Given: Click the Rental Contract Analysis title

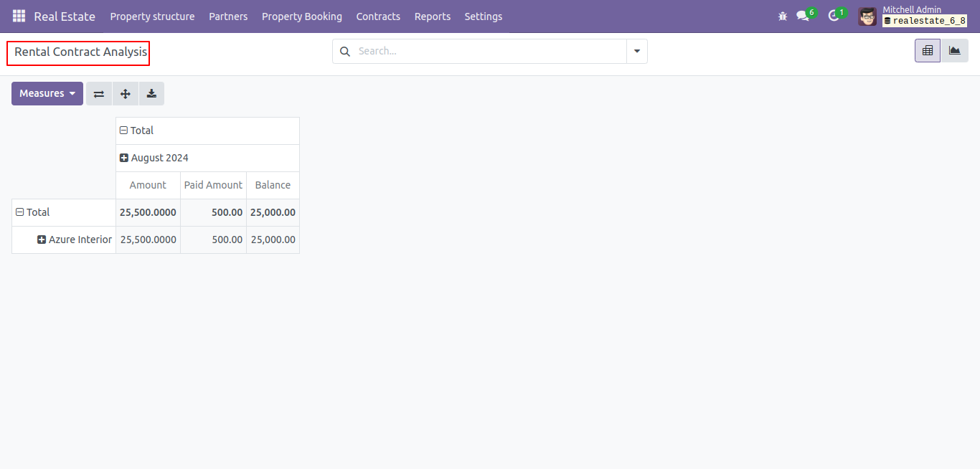Looking at the screenshot, I should coord(80,52).
